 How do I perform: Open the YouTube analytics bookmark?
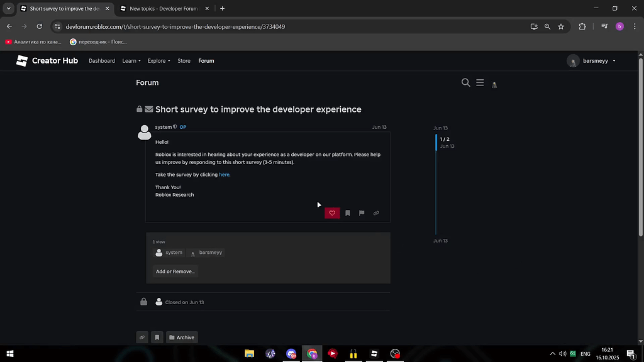point(33,42)
